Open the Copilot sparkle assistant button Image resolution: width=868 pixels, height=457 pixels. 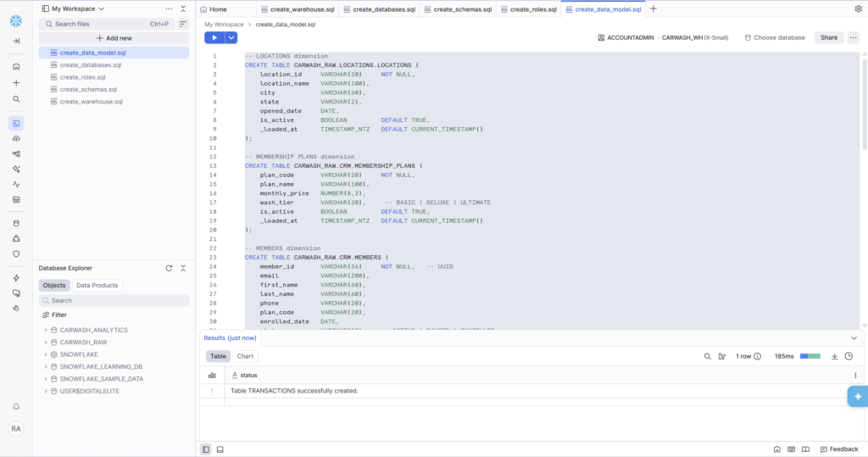[x=857, y=396]
